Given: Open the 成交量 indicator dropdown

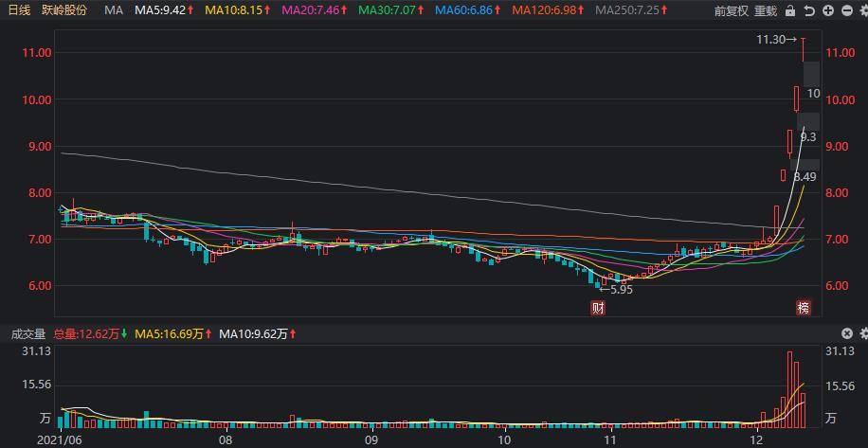Looking at the screenshot, I should tap(28, 333).
